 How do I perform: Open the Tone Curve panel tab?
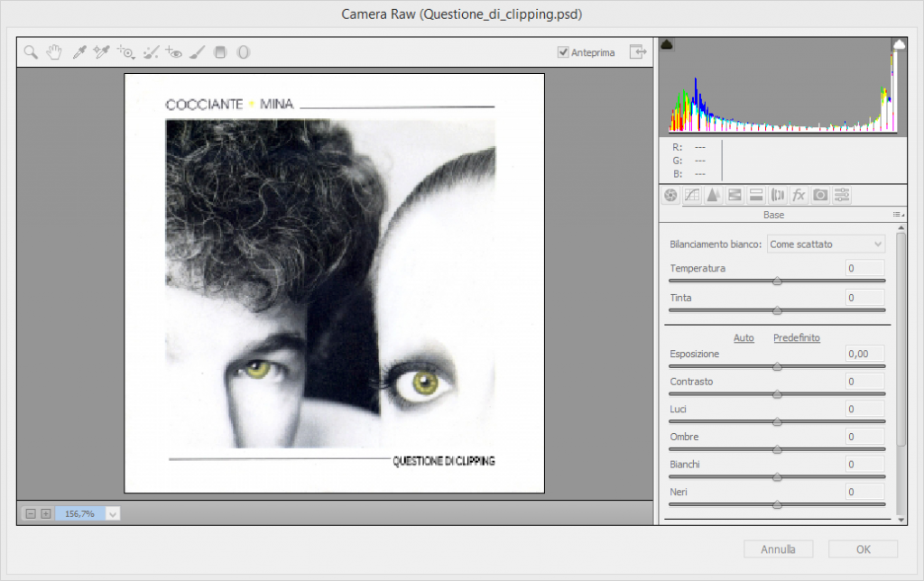click(x=692, y=195)
